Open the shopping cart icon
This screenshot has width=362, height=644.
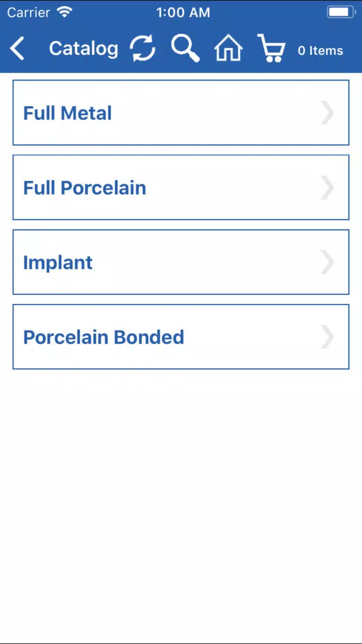coord(271,48)
